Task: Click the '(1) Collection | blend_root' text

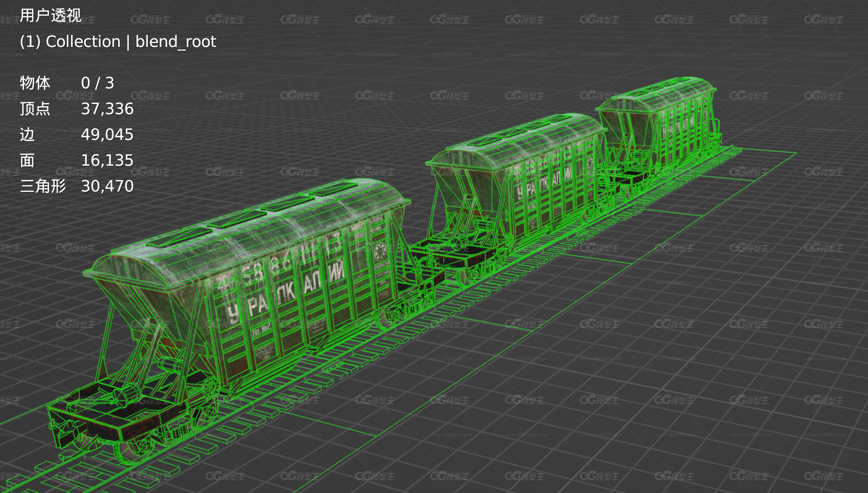Action: [x=118, y=41]
